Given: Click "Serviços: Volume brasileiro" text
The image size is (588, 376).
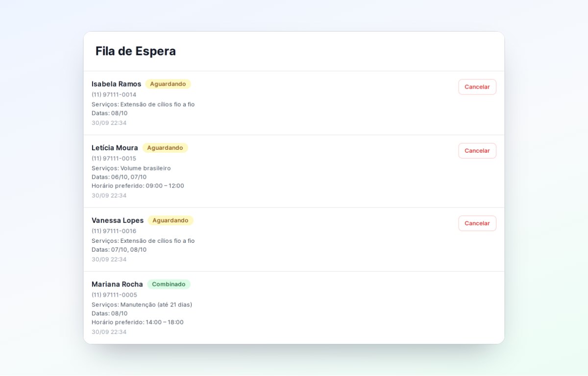Looking at the screenshot, I should coord(131,168).
